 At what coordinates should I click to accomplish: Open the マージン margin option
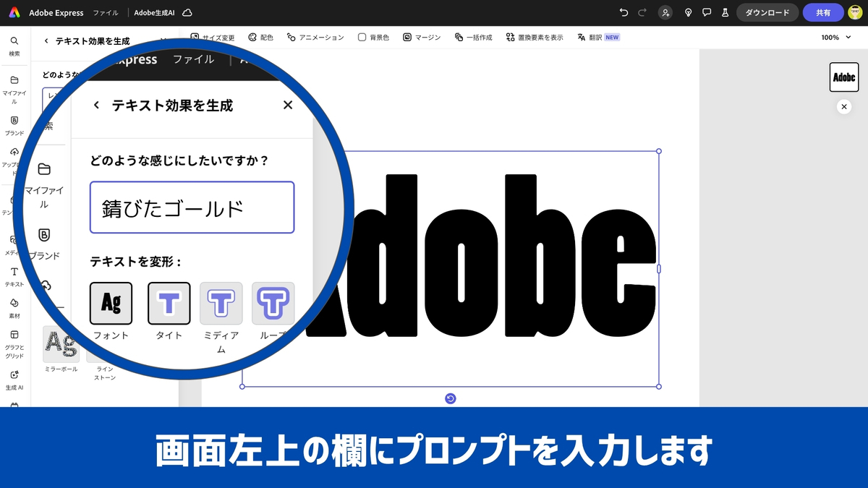(422, 37)
